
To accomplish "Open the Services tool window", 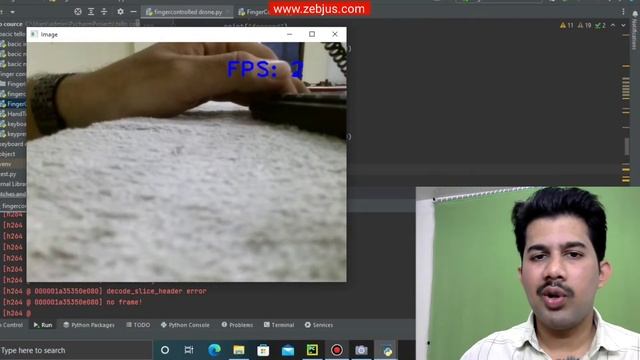I will coord(319,325).
